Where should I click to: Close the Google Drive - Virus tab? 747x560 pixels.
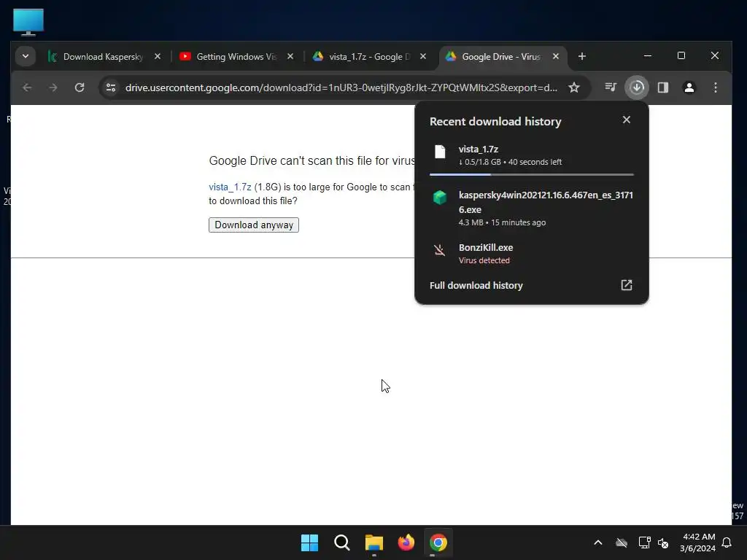coord(555,56)
